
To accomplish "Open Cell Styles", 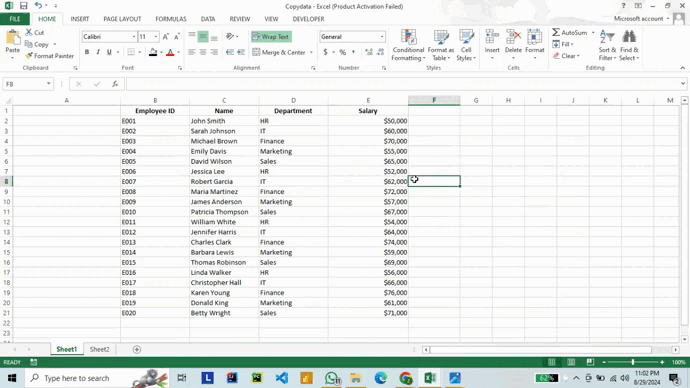I will 466,45.
